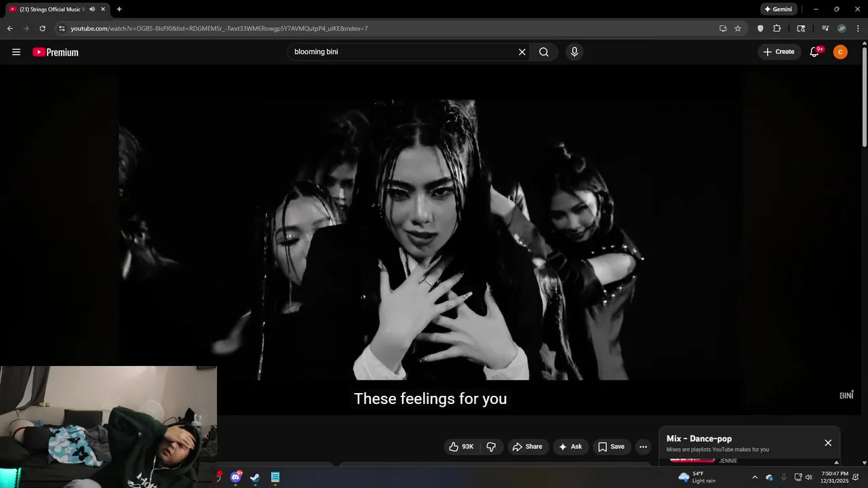Show hidden system tray icons

[755, 477]
